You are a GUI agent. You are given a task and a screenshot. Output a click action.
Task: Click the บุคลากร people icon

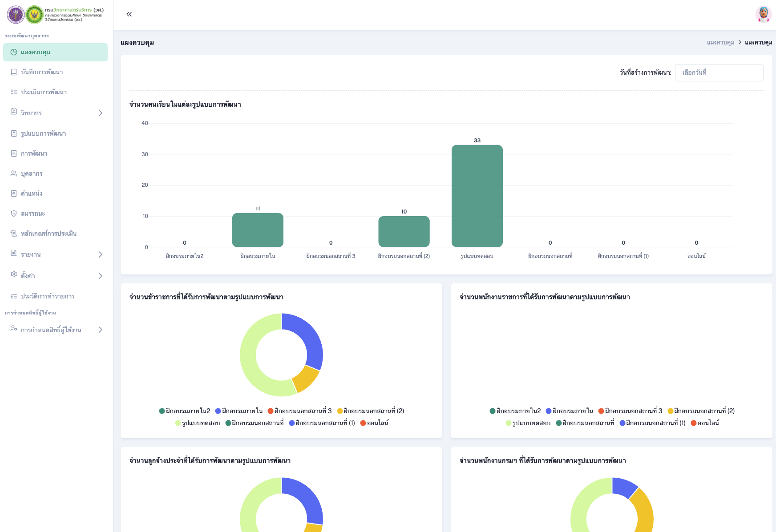pos(14,173)
